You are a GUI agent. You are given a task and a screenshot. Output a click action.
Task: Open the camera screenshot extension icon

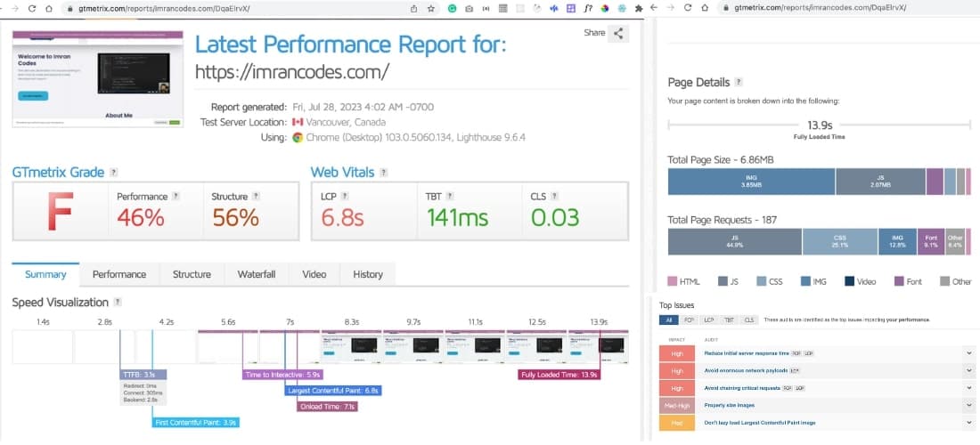click(470, 9)
